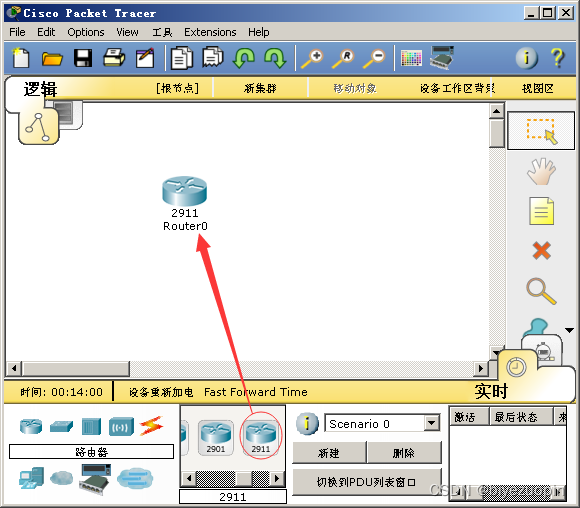Open the 工具 menu
580x508 pixels.
[162, 32]
